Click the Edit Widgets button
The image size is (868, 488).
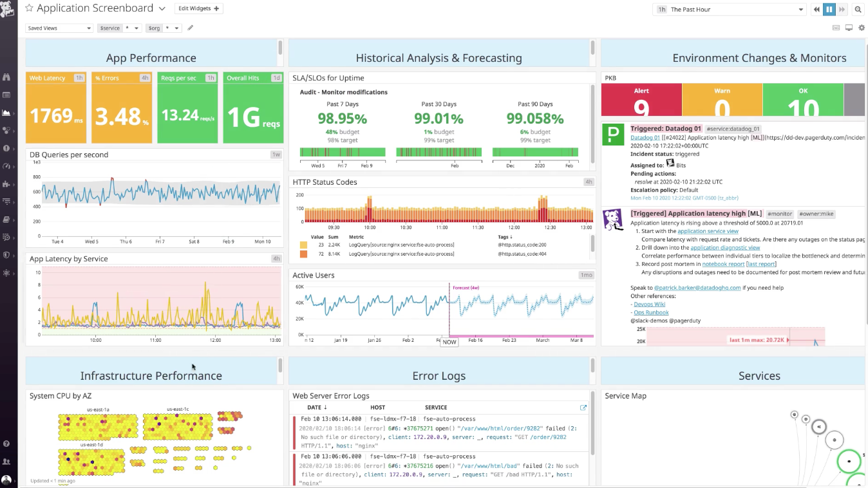coord(199,9)
